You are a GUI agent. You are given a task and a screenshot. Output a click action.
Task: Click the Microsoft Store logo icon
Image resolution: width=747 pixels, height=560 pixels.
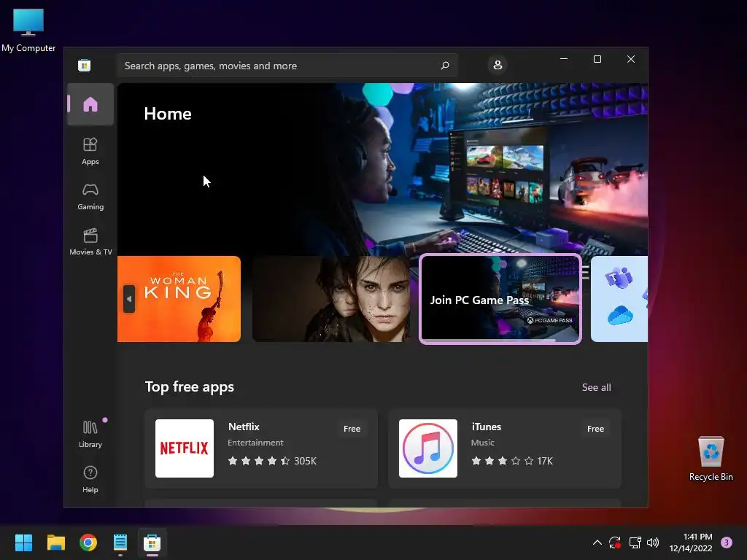[x=85, y=65]
